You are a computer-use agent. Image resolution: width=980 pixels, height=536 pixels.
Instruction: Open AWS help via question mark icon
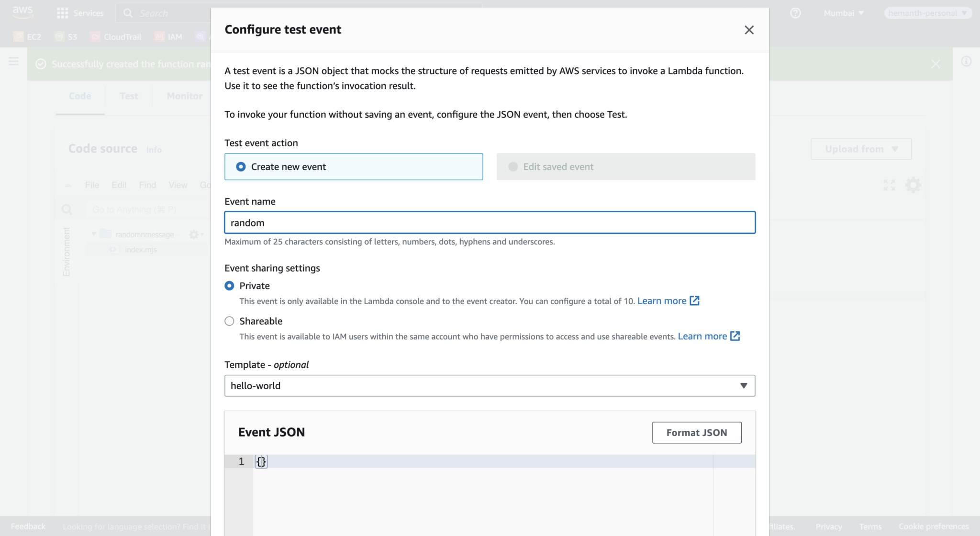[796, 13]
